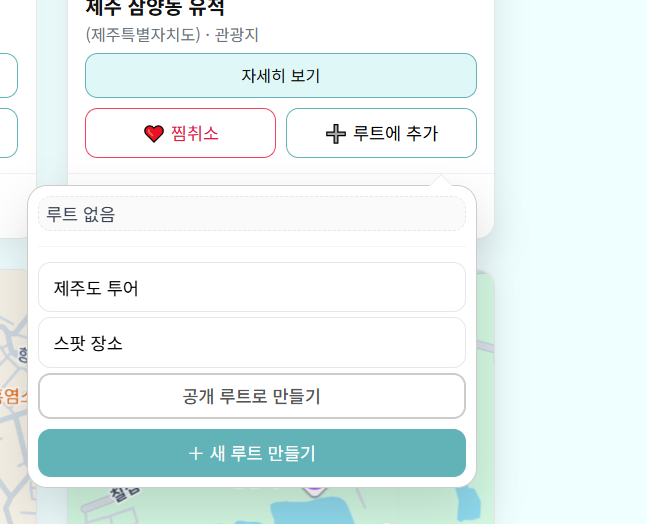Click the red heart icon
Viewport: 647px width, 524px height.
click(x=153, y=134)
